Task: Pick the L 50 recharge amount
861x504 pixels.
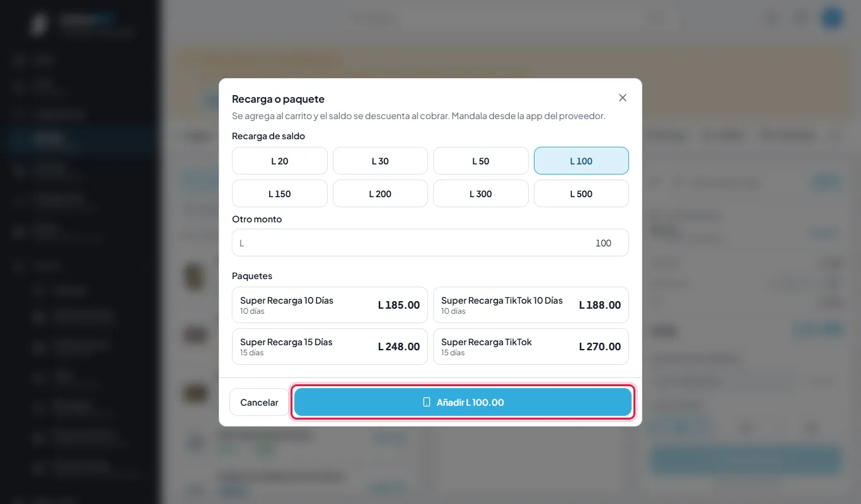Action: [481, 161]
